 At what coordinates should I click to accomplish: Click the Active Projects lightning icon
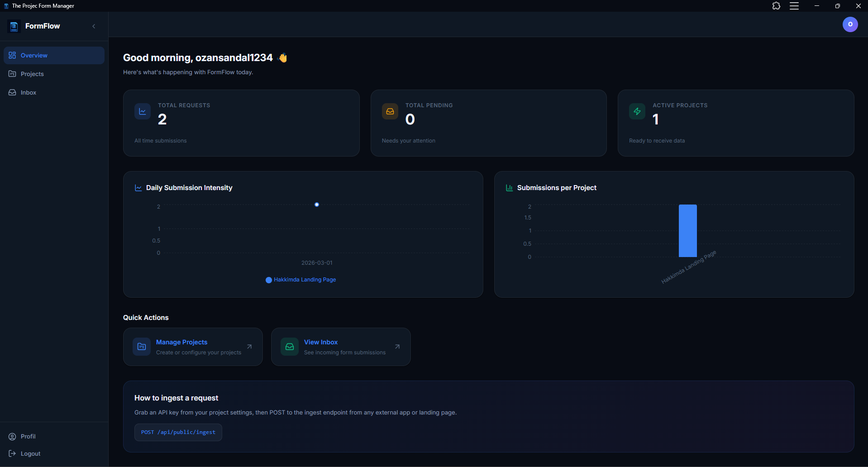coord(637,111)
